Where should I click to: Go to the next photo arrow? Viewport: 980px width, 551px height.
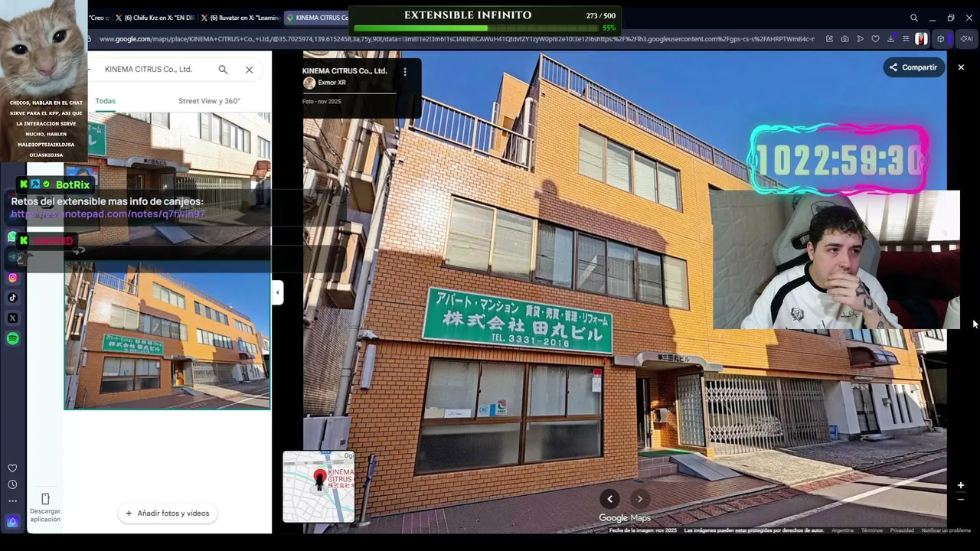(x=640, y=499)
